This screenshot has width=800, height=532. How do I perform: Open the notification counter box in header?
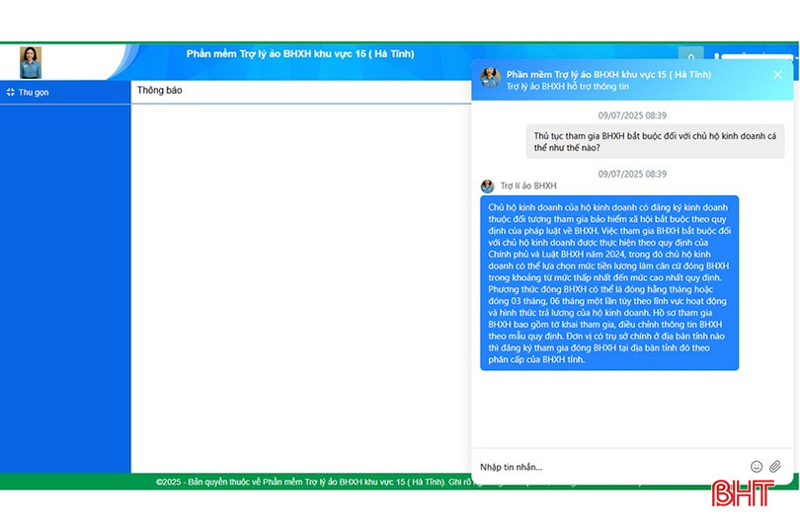pyautogui.click(x=690, y=54)
